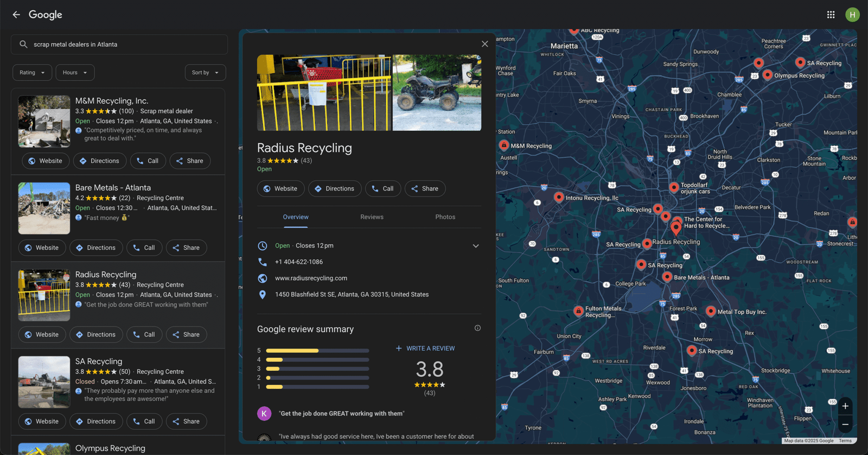The image size is (868, 455).
Task: Click the 4-star rating bar
Action: point(317,359)
